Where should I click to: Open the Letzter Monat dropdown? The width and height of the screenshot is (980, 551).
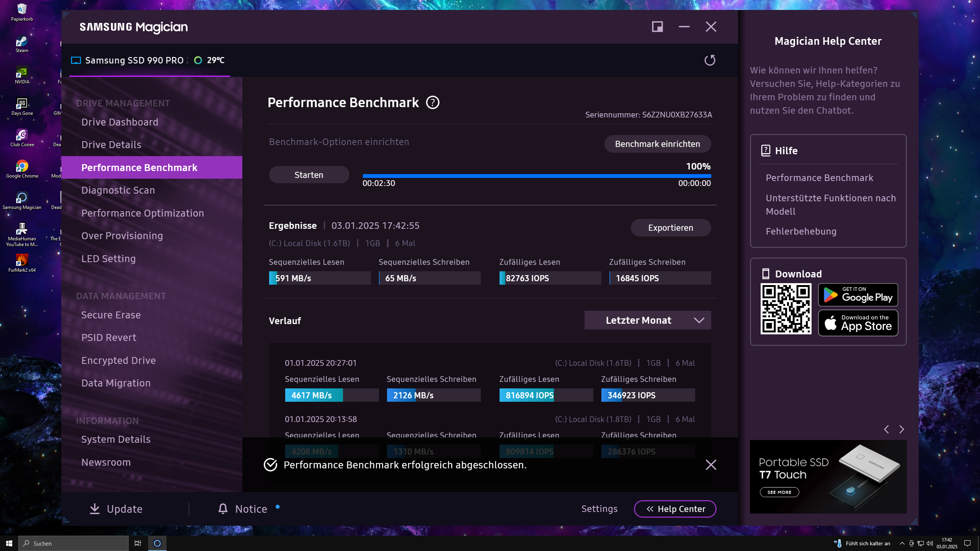[x=647, y=320]
